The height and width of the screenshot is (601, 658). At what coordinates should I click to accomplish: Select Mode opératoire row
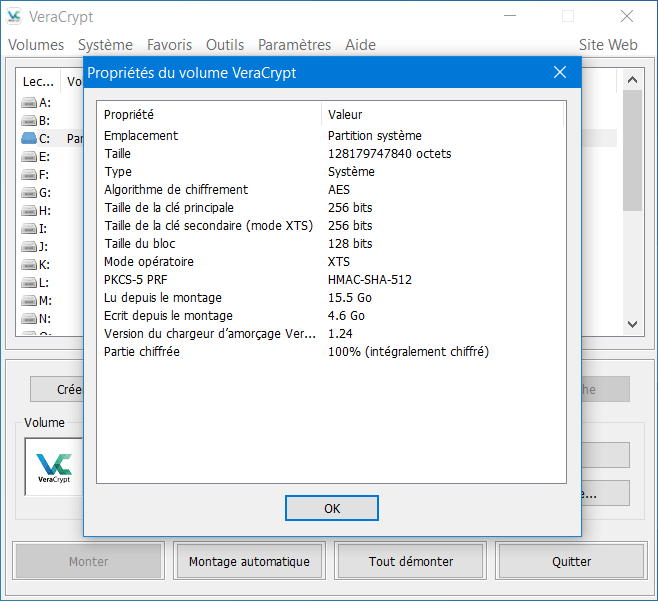pyautogui.click(x=332, y=262)
